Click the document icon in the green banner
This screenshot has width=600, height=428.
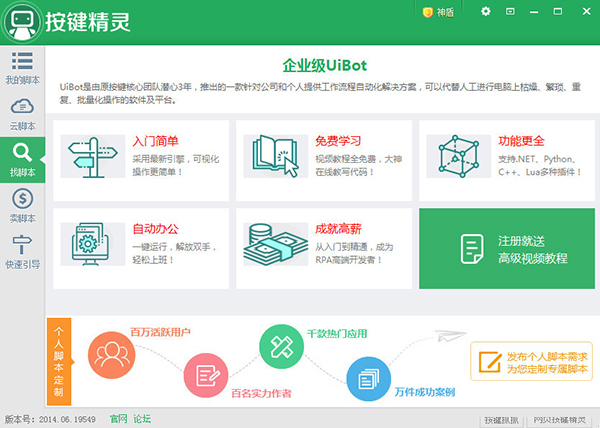[x=472, y=249]
